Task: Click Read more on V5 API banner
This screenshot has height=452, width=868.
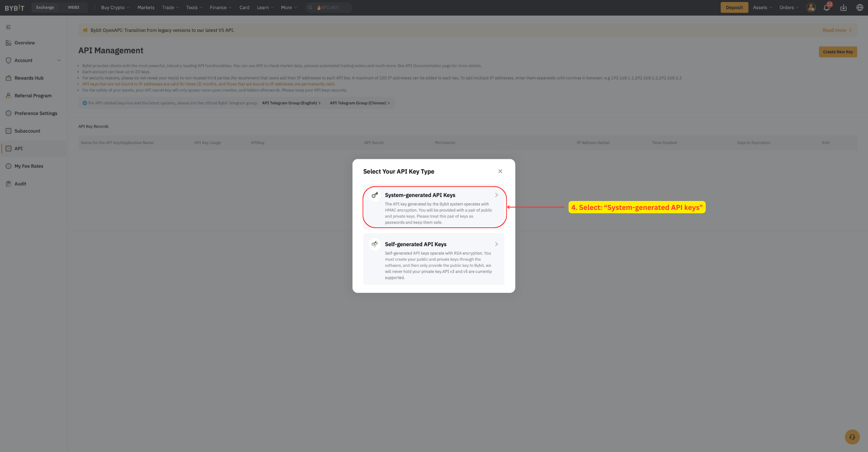Action: tap(837, 30)
